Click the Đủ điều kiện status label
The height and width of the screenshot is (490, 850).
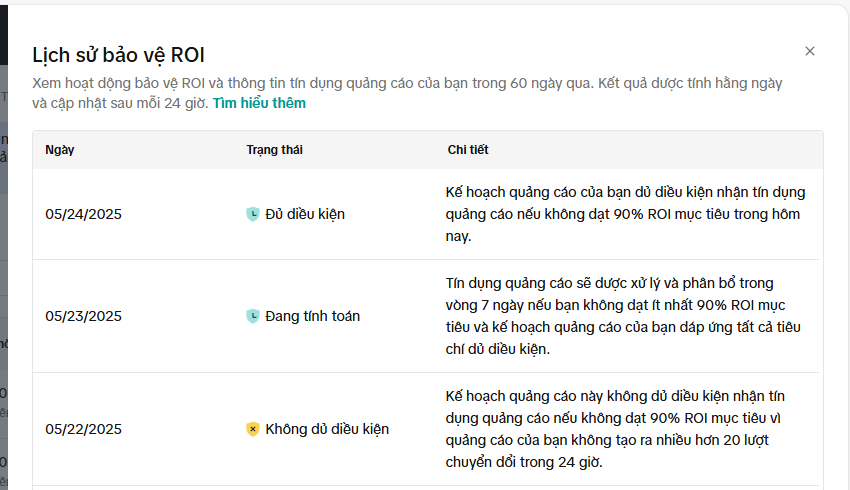305,214
